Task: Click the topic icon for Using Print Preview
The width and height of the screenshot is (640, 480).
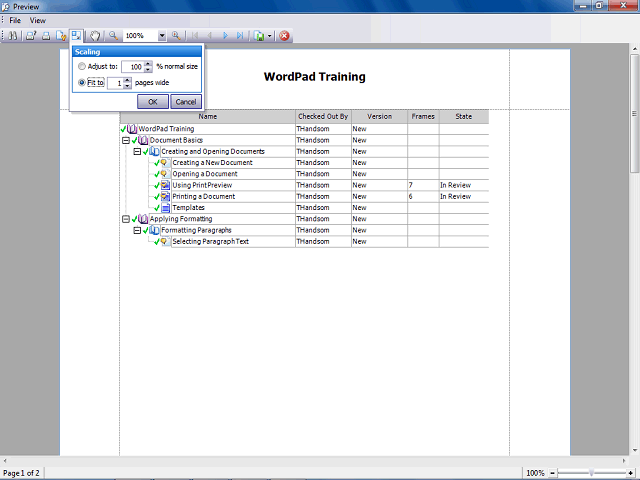Action: pyautogui.click(x=165, y=185)
